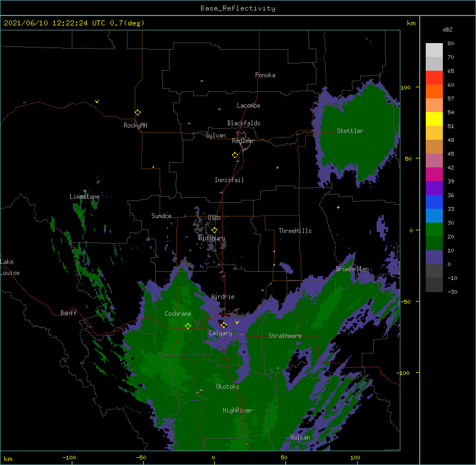
Task: Click the Calgary city label
Action: (220, 333)
